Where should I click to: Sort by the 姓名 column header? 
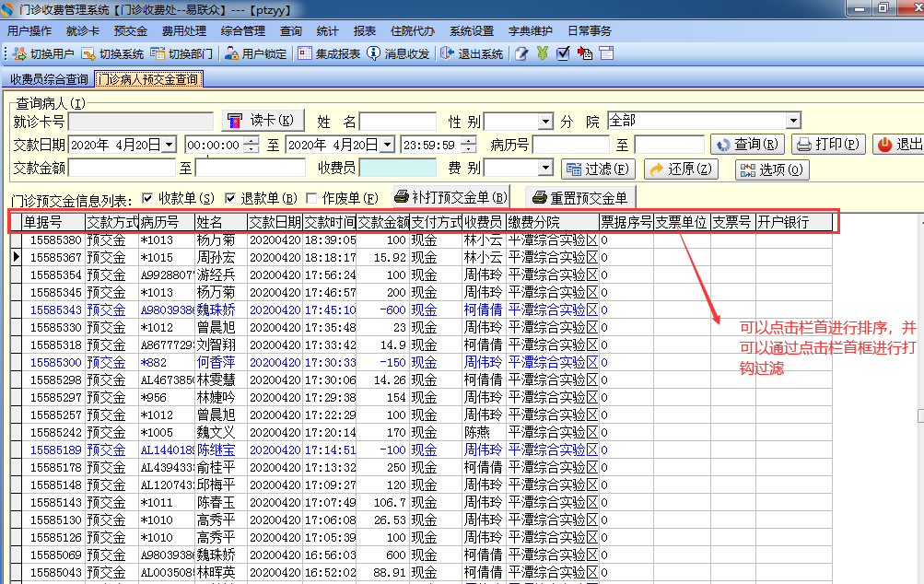click(x=220, y=222)
